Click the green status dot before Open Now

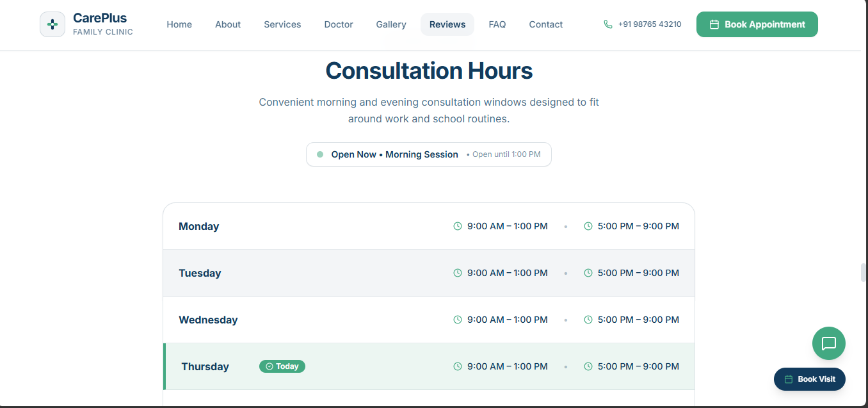tap(320, 154)
